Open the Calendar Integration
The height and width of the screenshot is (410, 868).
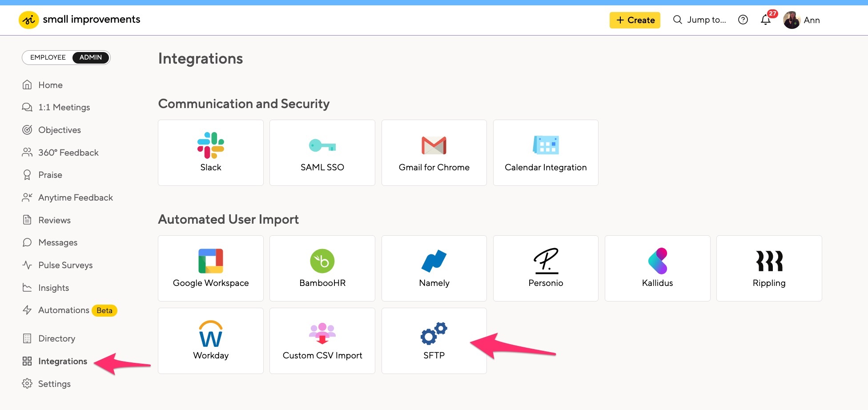(545, 153)
